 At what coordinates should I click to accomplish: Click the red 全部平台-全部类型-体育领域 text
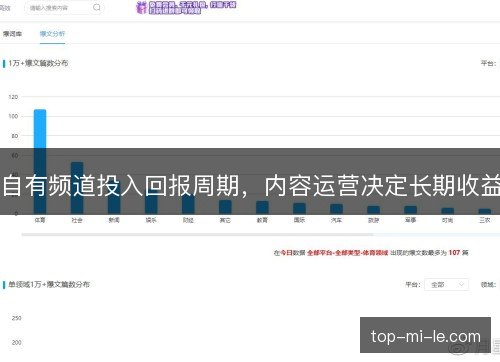click(347, 253)
